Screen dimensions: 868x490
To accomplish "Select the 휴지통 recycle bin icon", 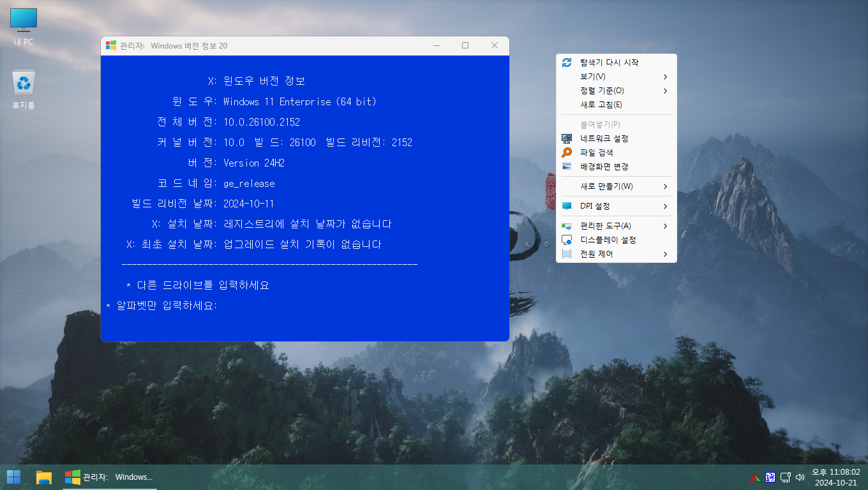I will (x=24, y=89).
